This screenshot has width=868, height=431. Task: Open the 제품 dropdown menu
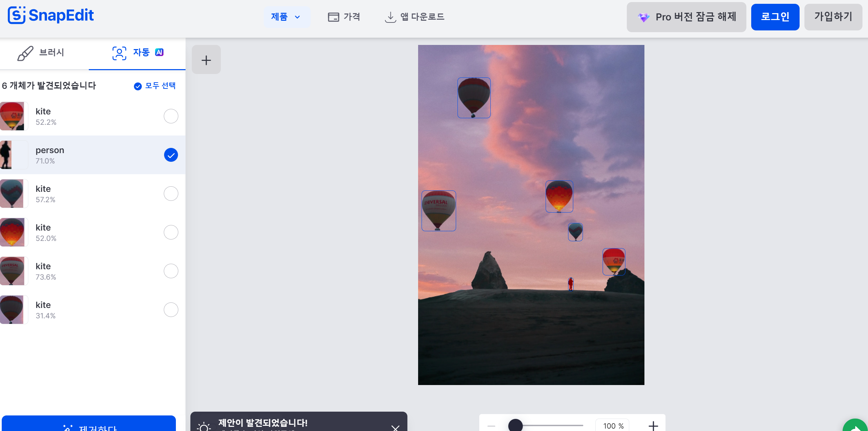[286, 17]
